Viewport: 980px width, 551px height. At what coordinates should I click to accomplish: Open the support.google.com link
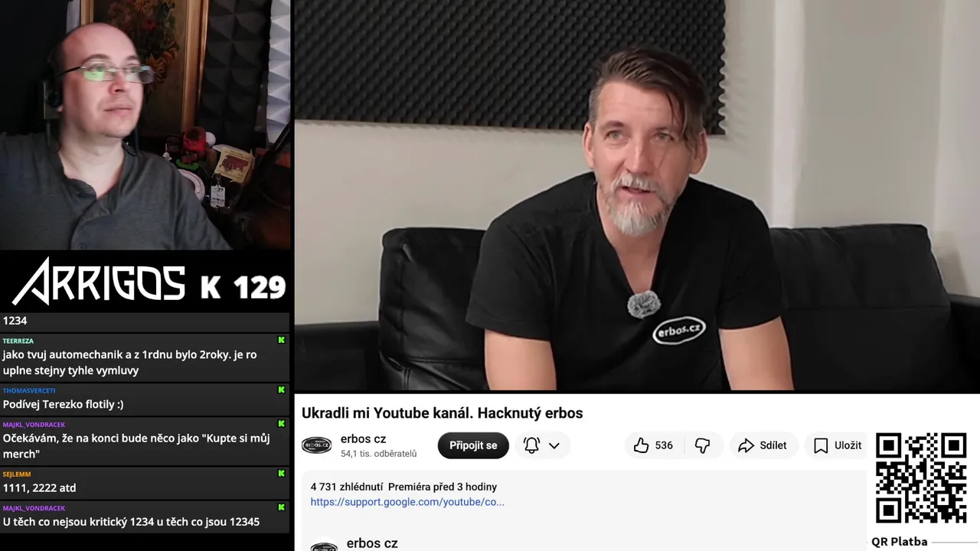pos(407,502)
